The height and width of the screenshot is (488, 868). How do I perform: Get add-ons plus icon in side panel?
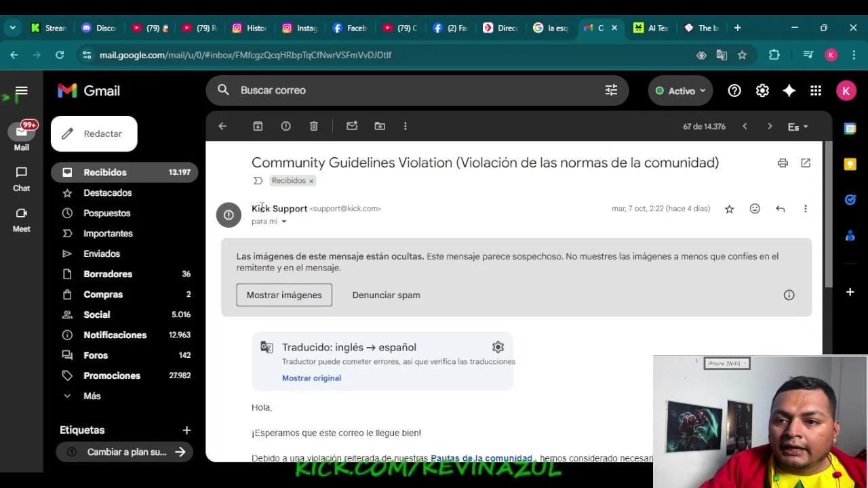[850, 291]
